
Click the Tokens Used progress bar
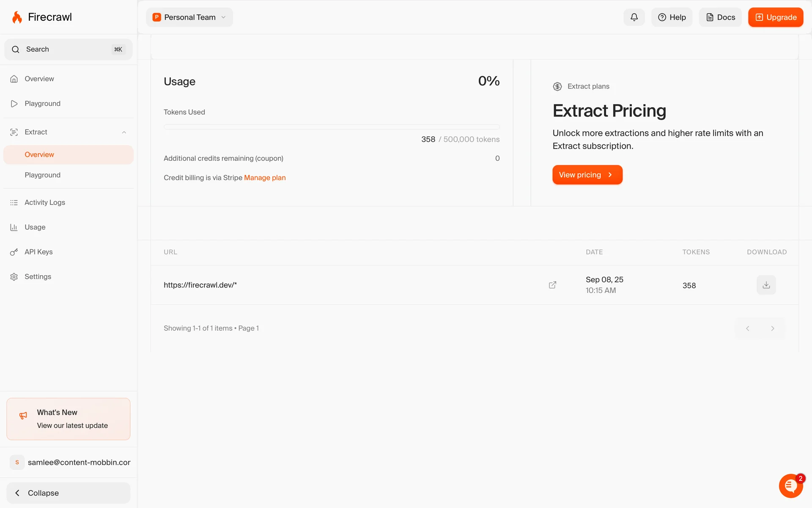332,127
